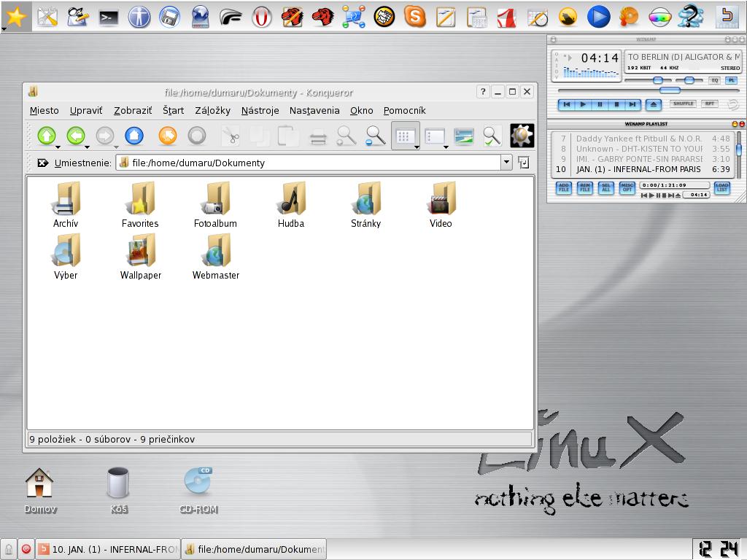This screenshot has width=747, height=560.
Task: Open the Záložky menu
Action: (x=212, y=111)
